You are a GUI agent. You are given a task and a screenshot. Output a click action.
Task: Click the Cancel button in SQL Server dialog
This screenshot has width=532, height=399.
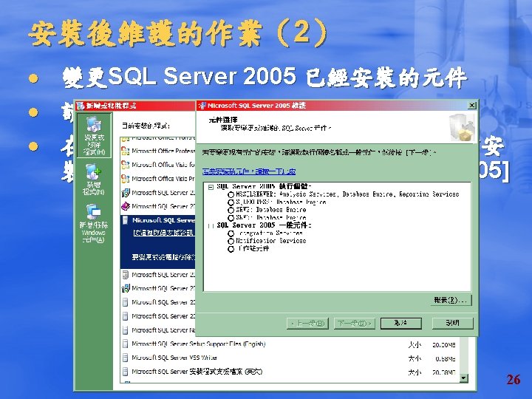click(x=401, y=324)
